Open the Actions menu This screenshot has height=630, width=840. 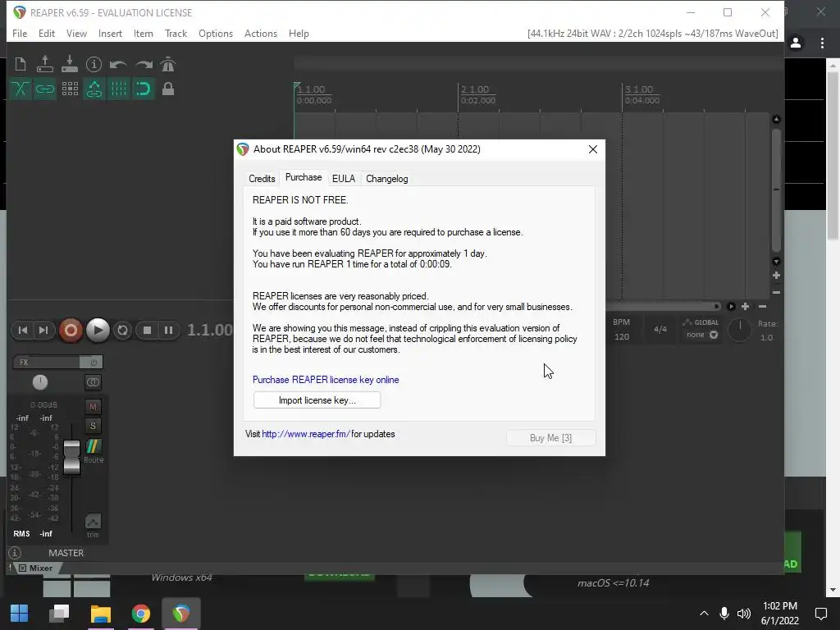coord(261,33)
